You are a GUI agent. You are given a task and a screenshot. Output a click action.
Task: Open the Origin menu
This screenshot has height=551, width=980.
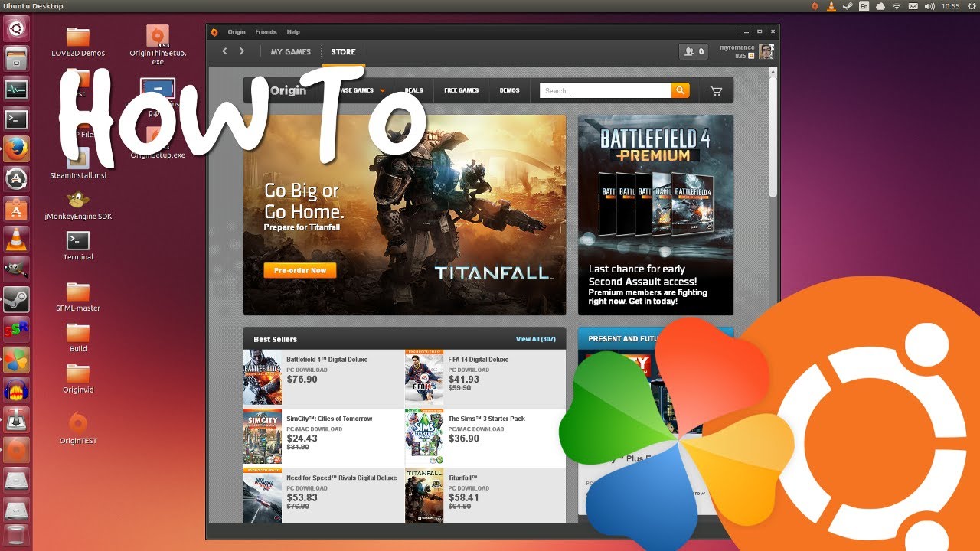click(x=237, y=32)
